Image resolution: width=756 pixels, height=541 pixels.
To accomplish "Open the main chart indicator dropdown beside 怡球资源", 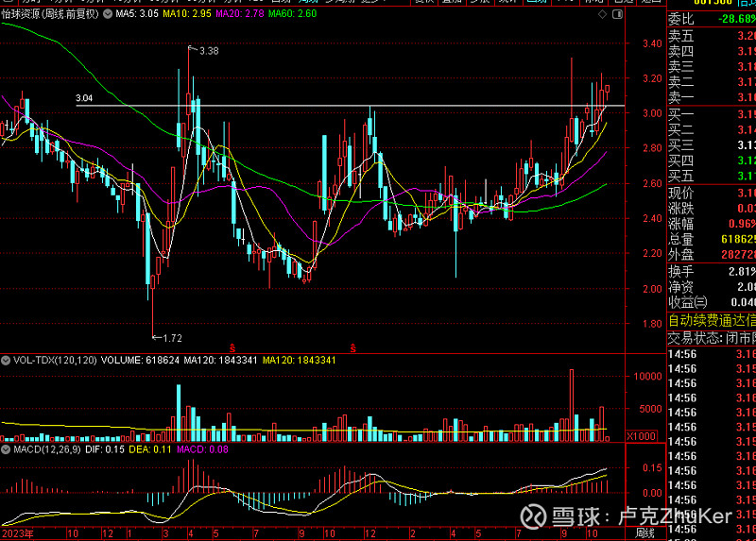I will [108, 14].
